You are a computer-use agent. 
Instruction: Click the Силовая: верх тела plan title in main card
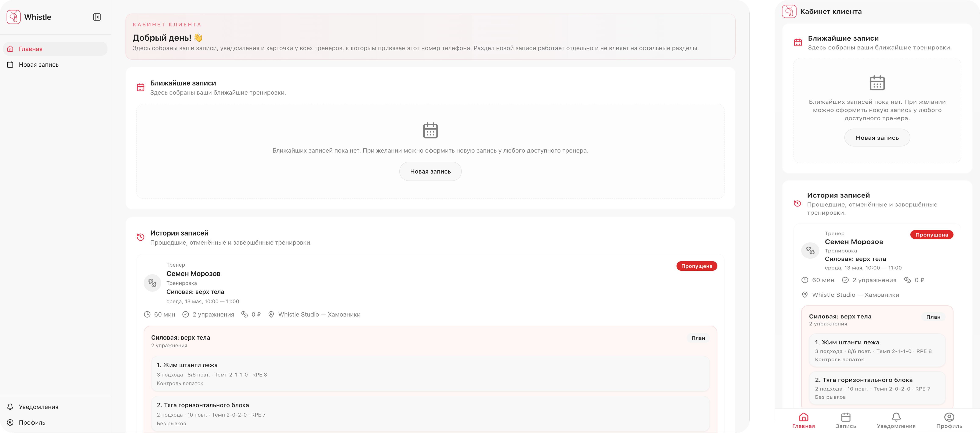pos(181,338)
